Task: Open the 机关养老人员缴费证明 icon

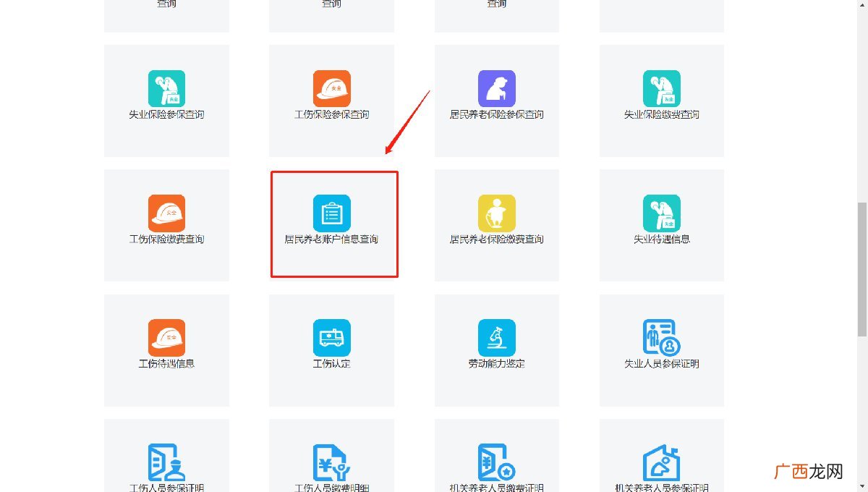Action: (497, 462)
